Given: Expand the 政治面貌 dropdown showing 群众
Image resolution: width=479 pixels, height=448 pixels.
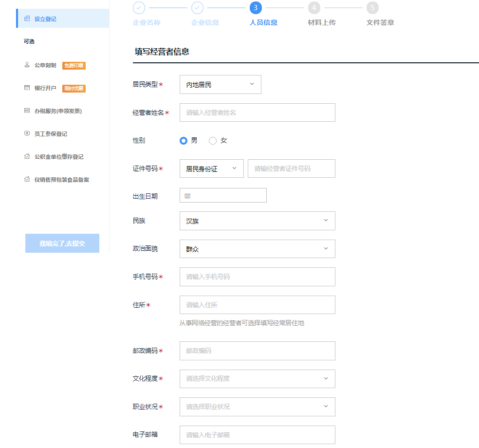Looking at the screenshot, I should pyautogui.click(x=257, y=249).
